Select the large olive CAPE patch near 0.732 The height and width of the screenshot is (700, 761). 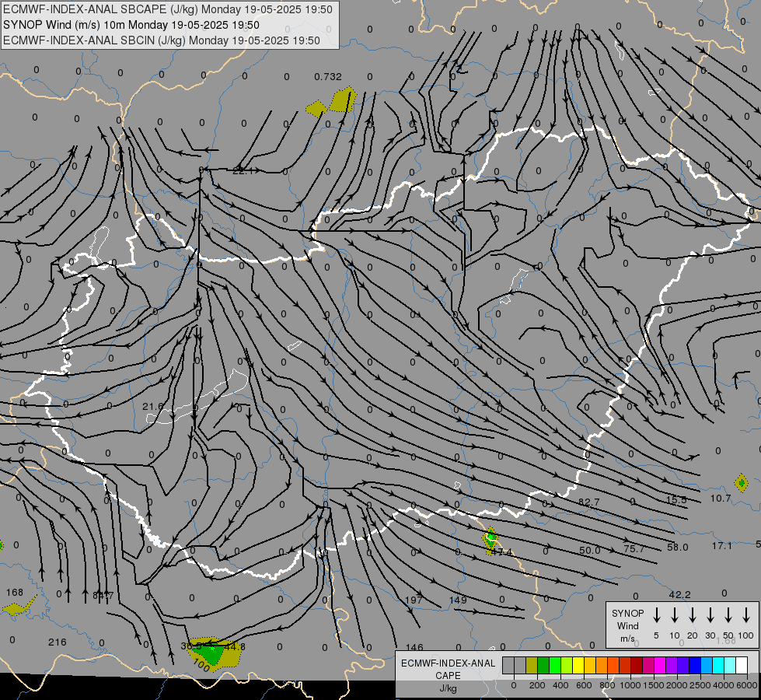pos(344,100)
